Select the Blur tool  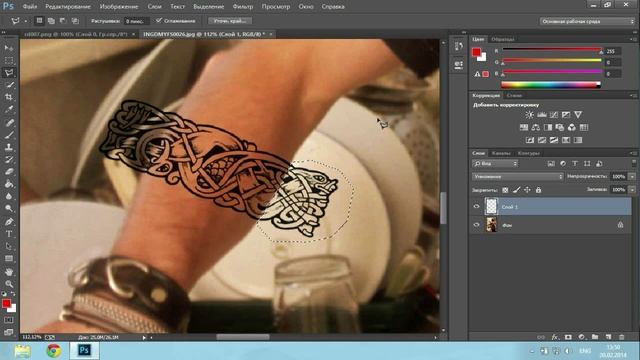[9, 196]
